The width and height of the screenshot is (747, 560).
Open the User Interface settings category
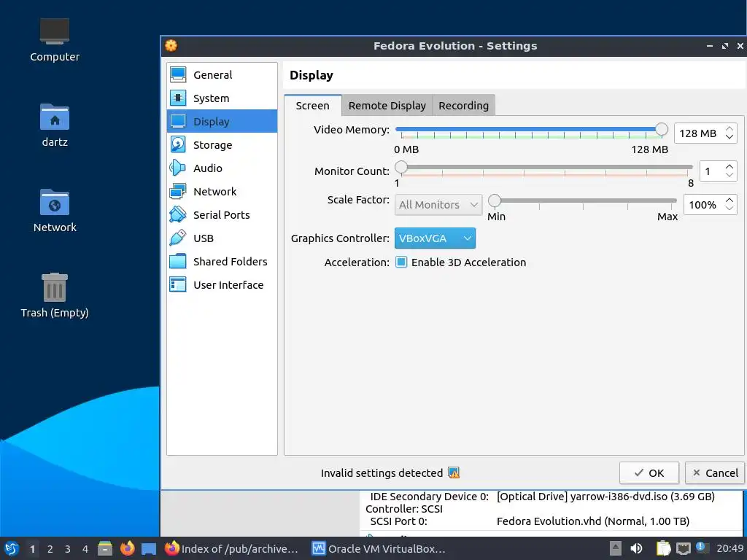222,285
